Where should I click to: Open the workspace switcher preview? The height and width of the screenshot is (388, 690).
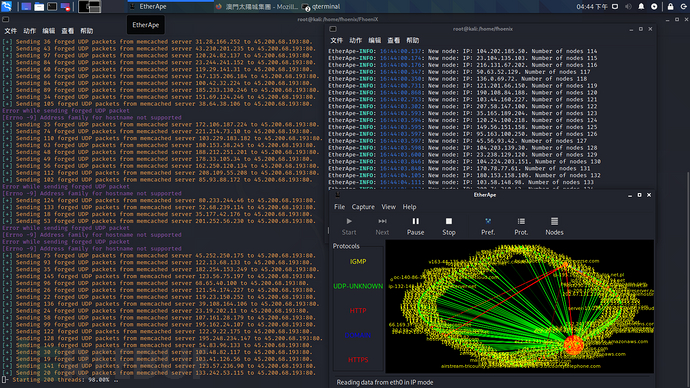90,7
